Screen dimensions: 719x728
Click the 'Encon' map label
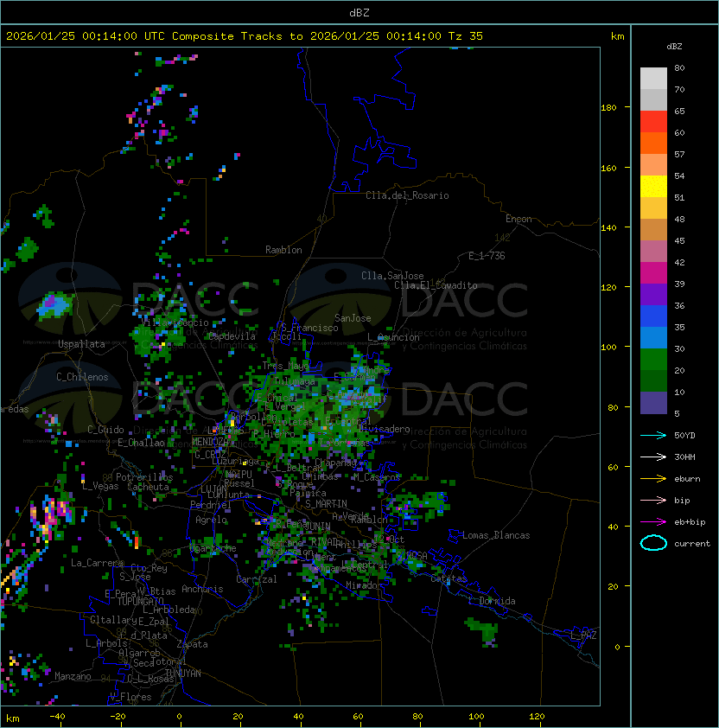point(519,219)
